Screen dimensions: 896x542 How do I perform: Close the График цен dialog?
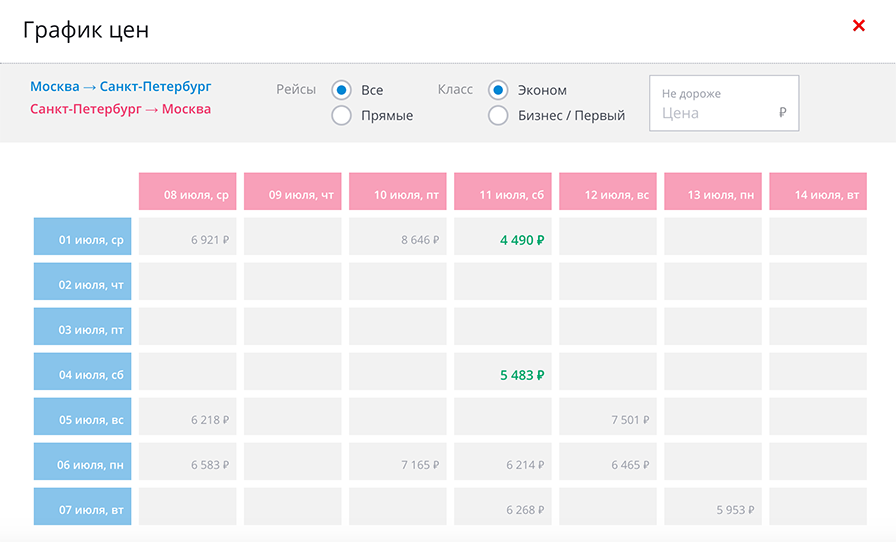click(x=858, y=26)
